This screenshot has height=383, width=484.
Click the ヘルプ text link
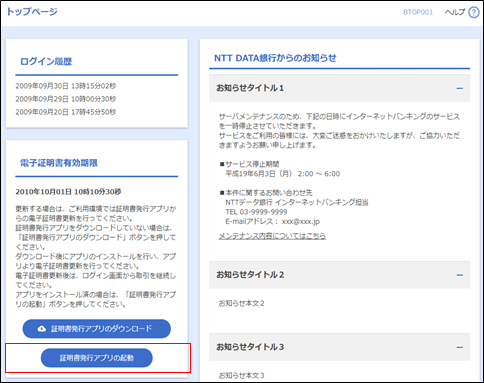[x=455, y=12]
